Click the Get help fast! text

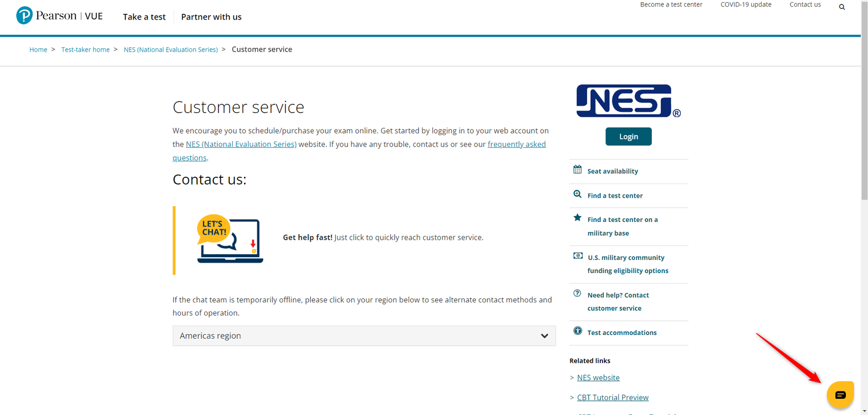click(308, 237)
